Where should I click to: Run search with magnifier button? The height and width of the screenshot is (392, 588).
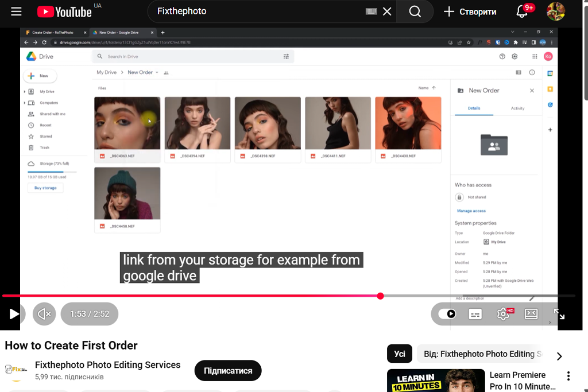pos(415,11)
